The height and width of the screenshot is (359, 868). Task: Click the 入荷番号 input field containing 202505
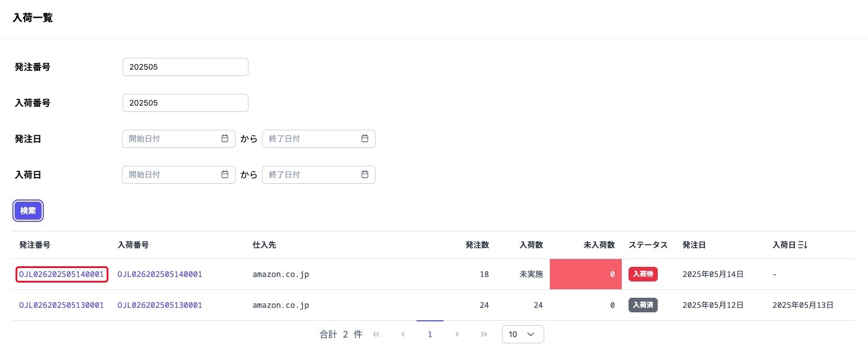coord(185,103)
